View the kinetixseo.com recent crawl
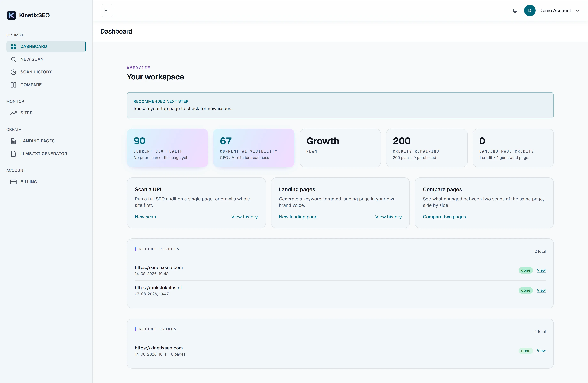 pyautogui.click(x=541, y=351)
